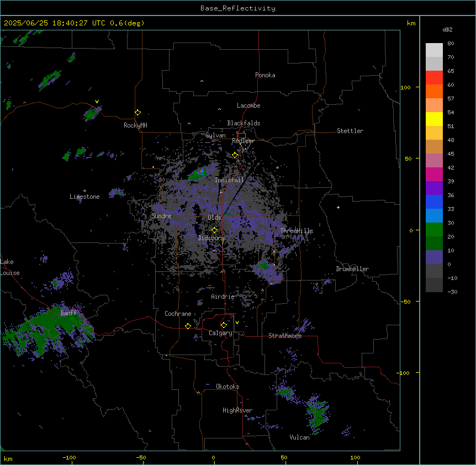Click the Banff label
The width and height of the screenshot is (476, 465).
pyautogui.click(x=68, y=313)
